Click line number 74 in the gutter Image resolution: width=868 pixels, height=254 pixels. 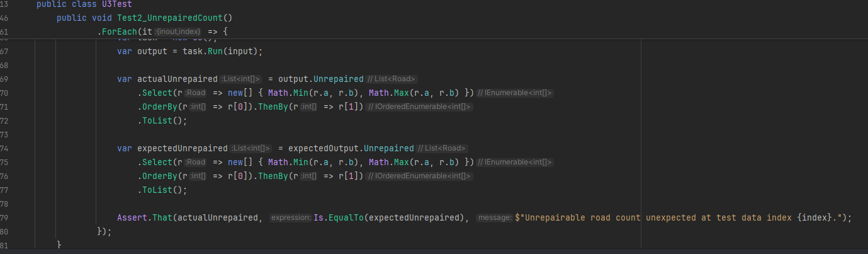(x=4, y=148)
